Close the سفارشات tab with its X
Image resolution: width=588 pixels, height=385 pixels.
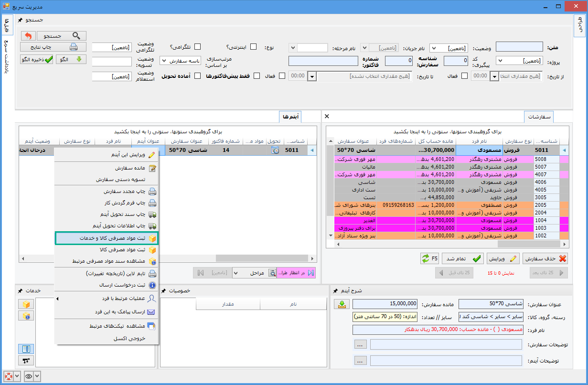click(x=327, y=116)
